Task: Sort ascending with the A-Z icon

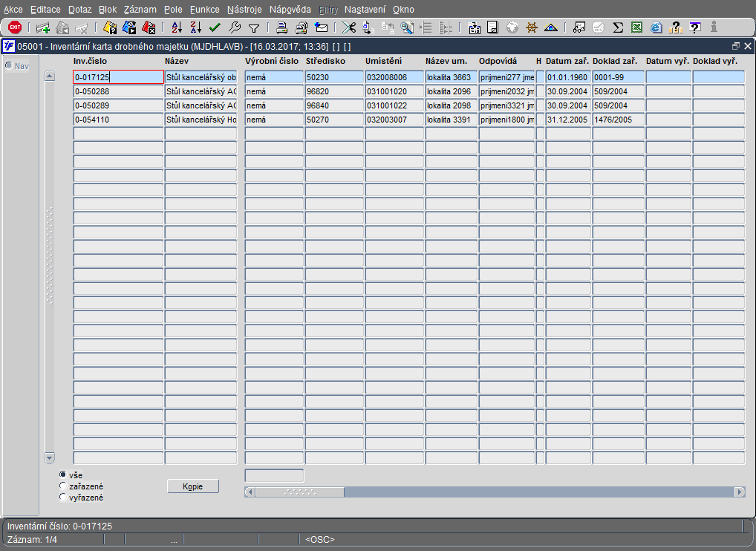Action: (x=177, y=27)
